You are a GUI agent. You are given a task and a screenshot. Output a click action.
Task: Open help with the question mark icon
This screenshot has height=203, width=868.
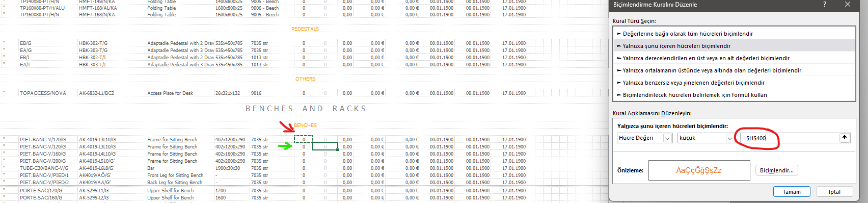[825, 5]
